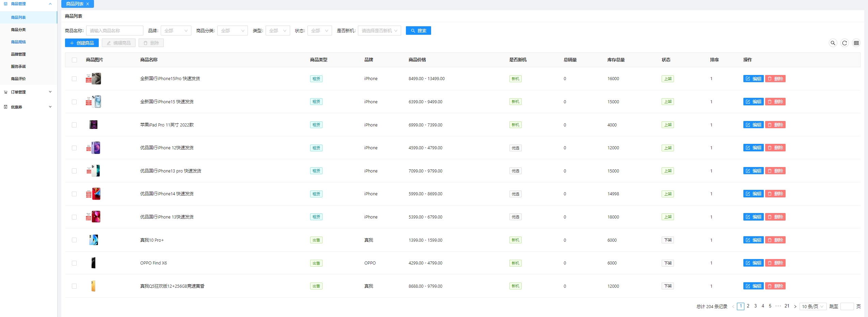Click the 编辑商品 toolbar button

tap(119, 43)
